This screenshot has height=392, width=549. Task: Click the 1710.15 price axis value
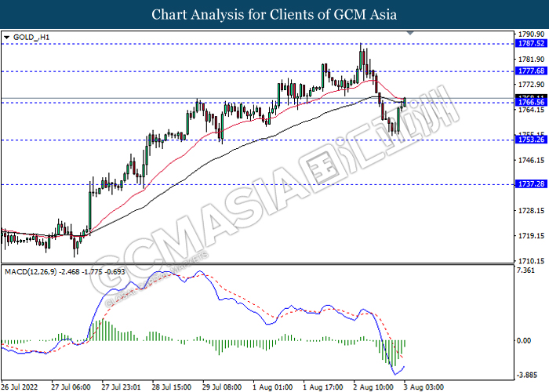pos(531,261)
